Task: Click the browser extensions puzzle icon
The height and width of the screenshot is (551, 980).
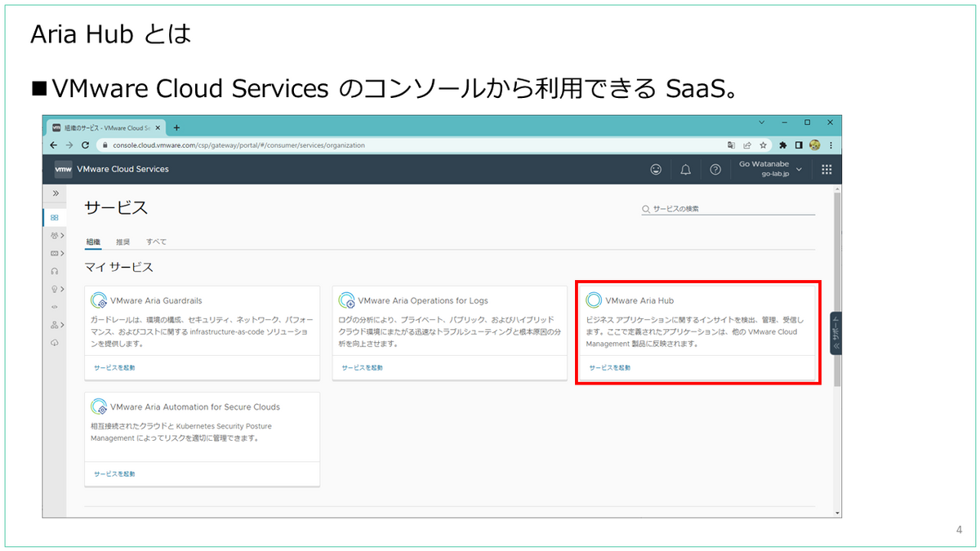Action: tap(782, 144)
